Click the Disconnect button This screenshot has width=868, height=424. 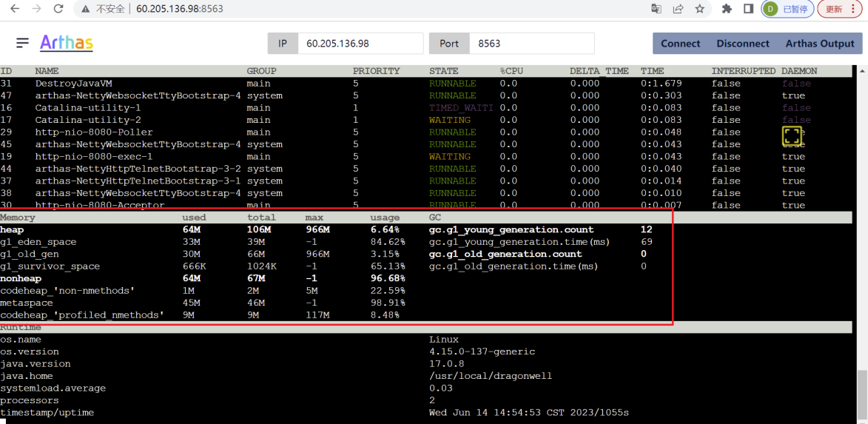[743, 43]
